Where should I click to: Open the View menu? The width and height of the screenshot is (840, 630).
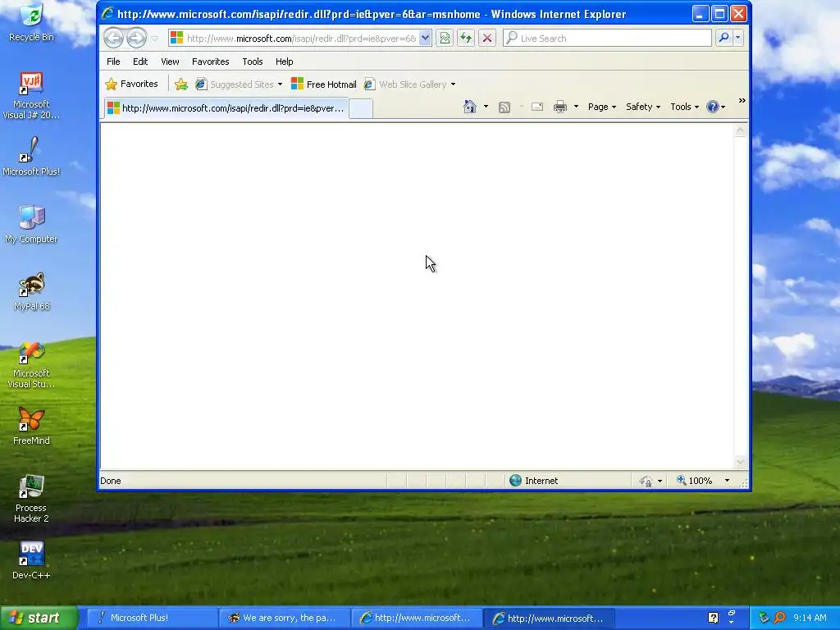click(170, 62)
